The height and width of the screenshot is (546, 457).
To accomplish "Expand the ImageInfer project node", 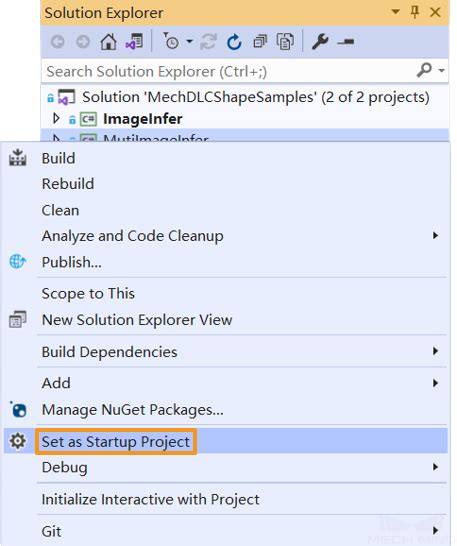I will point(56,118).
